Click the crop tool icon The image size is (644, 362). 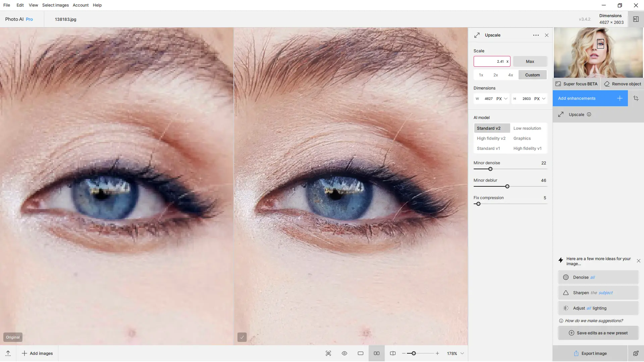pos(636,98)
